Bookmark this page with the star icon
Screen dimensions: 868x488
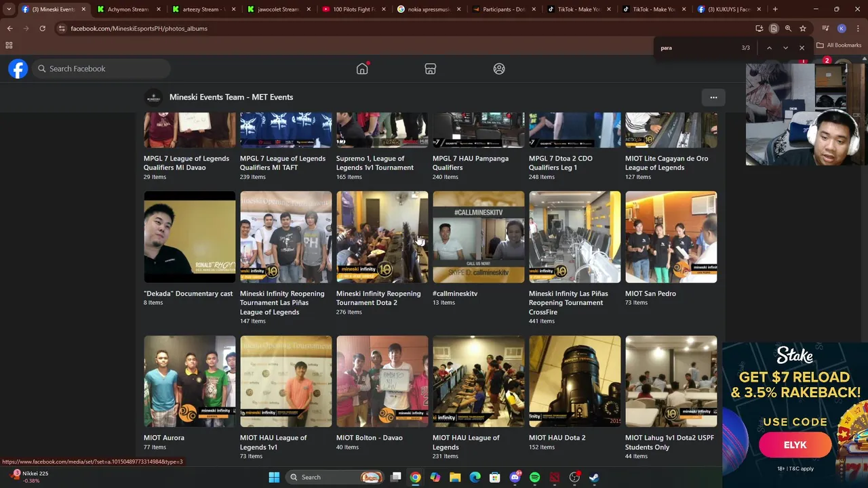tap(803, 28)
